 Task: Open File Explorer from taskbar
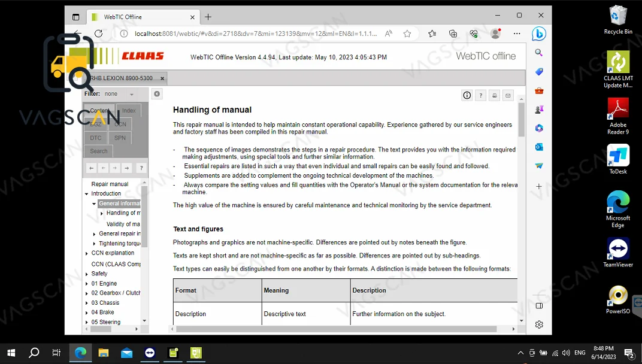(x=103, y=353)
